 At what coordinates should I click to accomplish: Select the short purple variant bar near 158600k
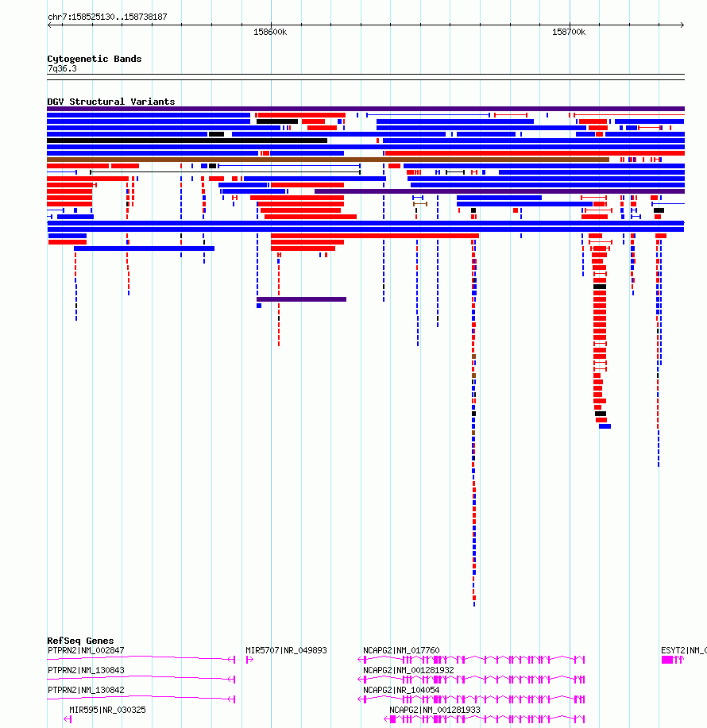(302, 299)
